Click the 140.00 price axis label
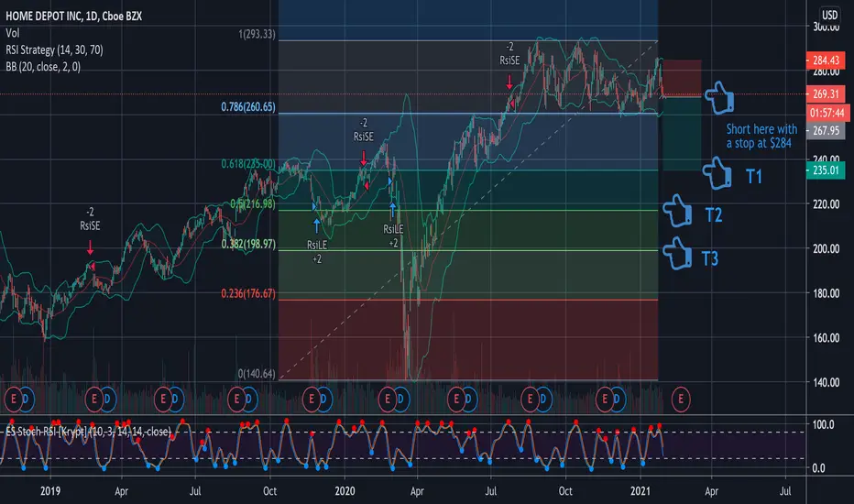The height and width of the screenshot is (504, 854). (x=826, y=382)
